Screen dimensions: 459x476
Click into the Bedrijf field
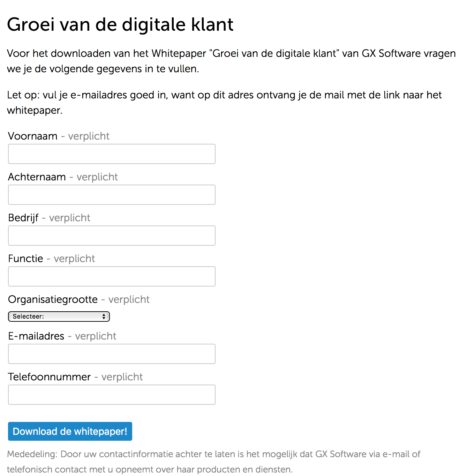112,236
